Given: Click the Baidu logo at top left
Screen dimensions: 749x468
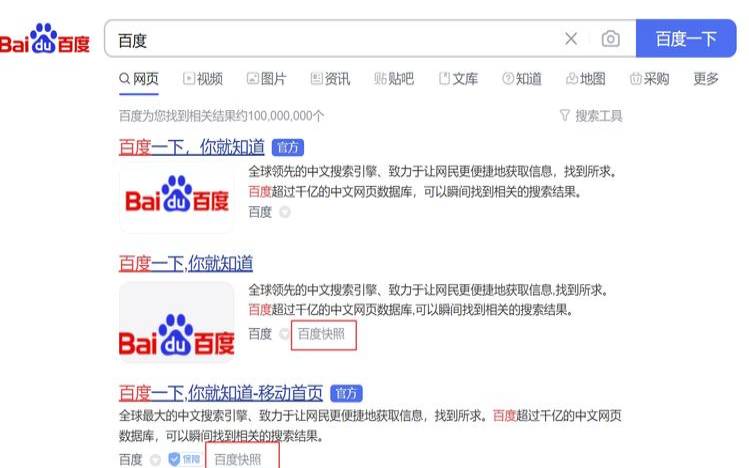Looking at the screenshot, I should click(45, 38).
